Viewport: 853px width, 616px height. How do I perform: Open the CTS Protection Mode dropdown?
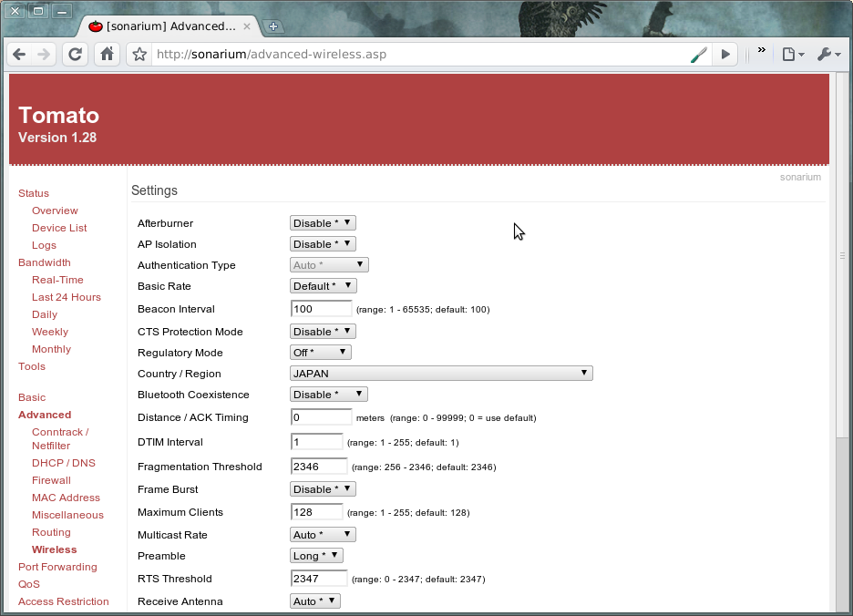coord(323,332)
